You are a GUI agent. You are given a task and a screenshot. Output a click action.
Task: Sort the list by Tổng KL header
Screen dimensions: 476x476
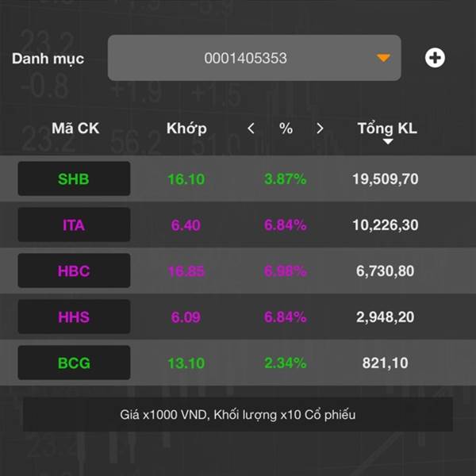point(387,128)
